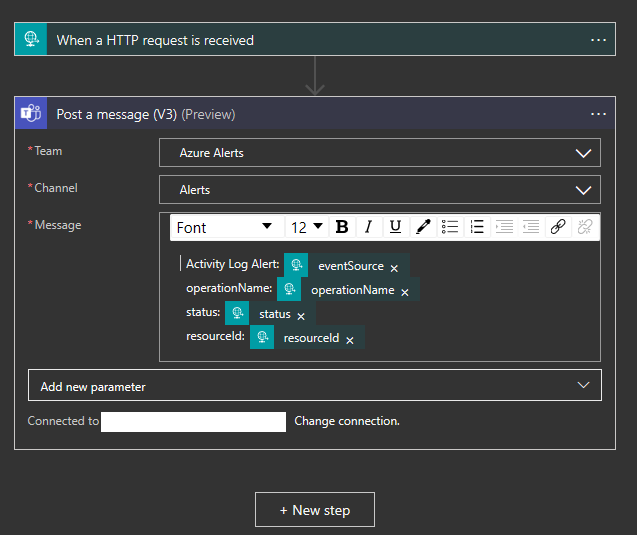Click the Activity Log Alert: text in message
637x535 pixels.
click(233, 264)
